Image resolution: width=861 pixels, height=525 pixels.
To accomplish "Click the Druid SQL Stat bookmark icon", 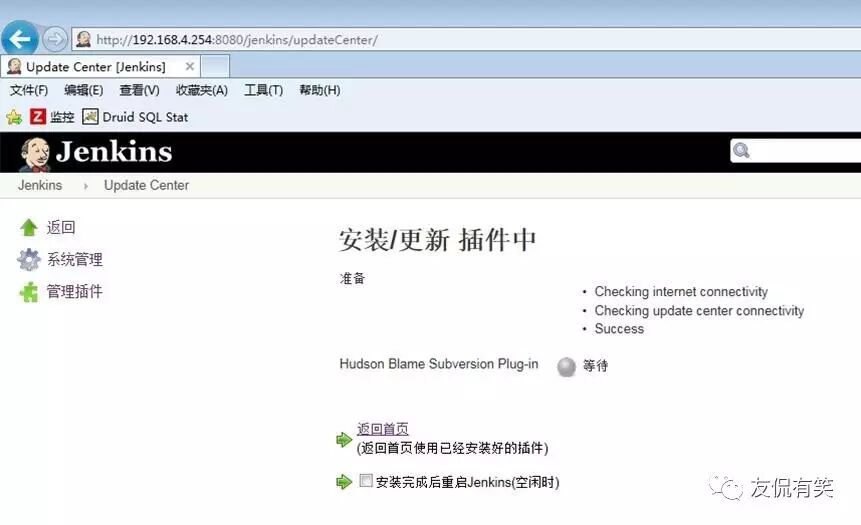I will tap(90, 116).
